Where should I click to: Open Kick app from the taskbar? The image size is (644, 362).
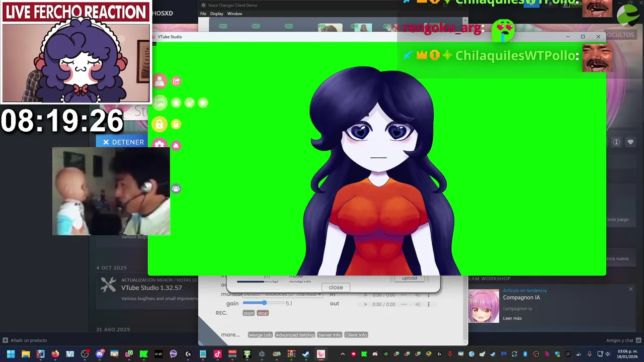[144, 354]
